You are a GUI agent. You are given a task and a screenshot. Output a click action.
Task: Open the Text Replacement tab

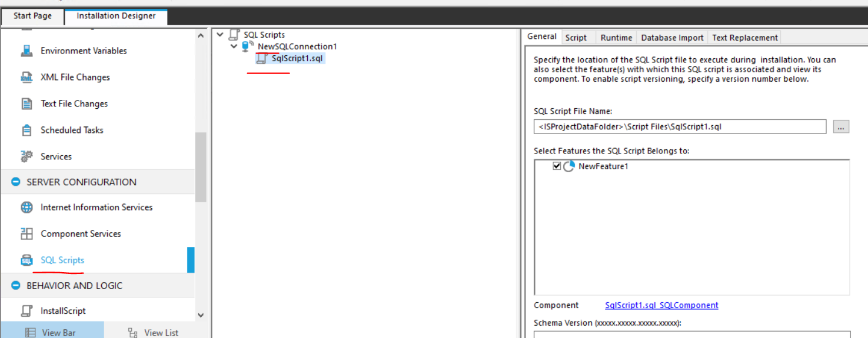click(x=744, y=38)
